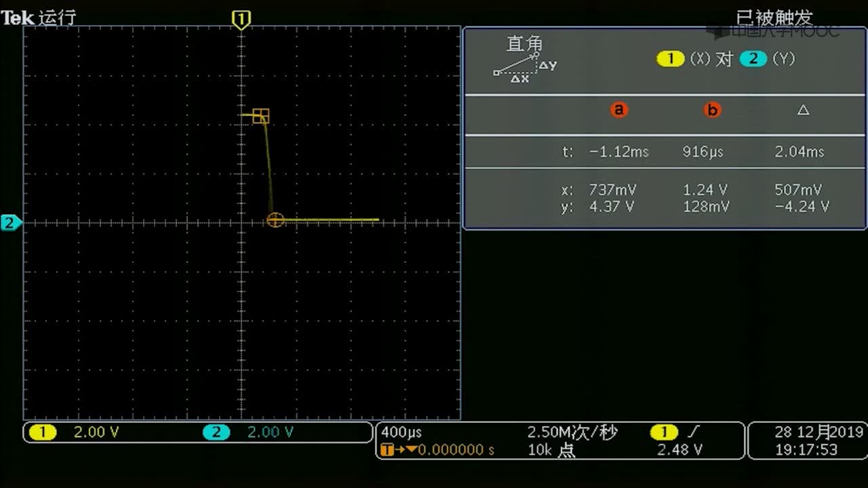Click the yellow channel 1 (X) badge
The height and width of the screenshot is (488, 868).
pos(670,59)
